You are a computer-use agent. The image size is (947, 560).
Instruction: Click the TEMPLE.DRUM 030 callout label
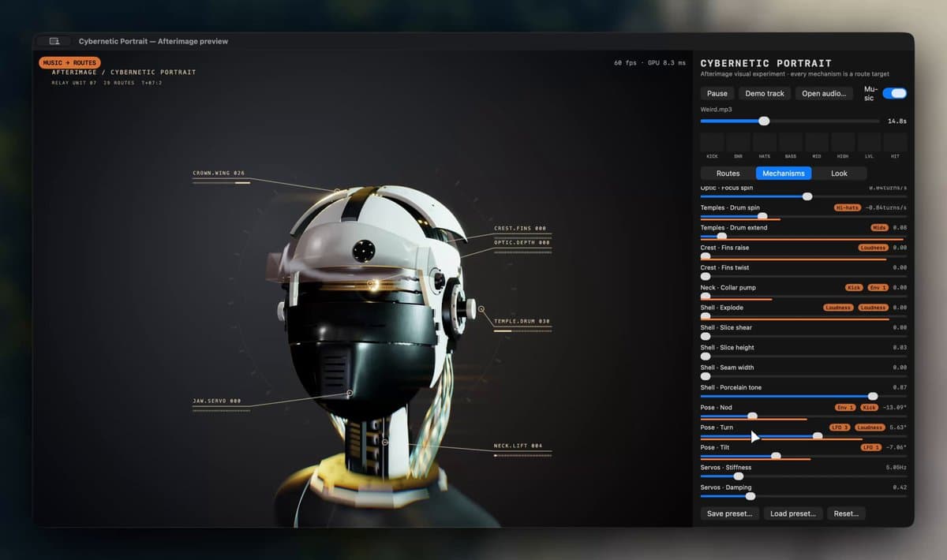[522, 322]
